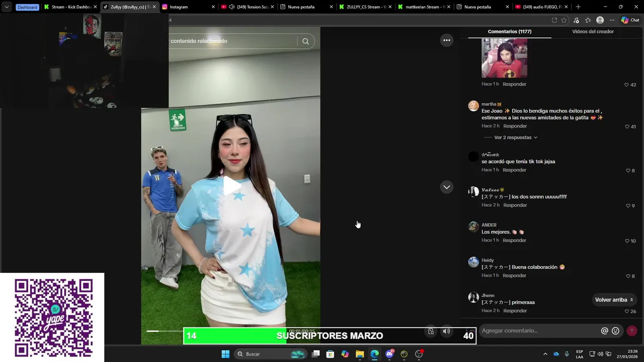644x362 pixels.
Task: Open the media control music icon in toolbar
Action: tap(576, 20)
